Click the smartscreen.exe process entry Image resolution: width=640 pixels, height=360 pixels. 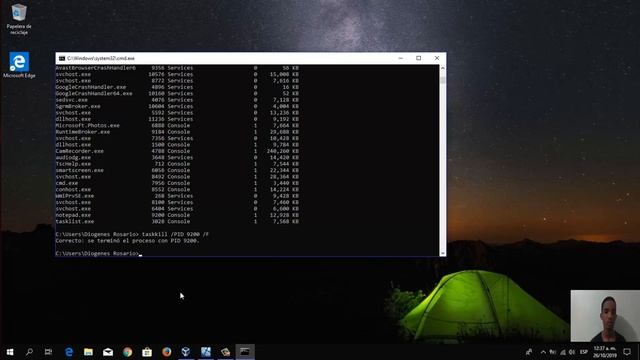click(80, 170)
